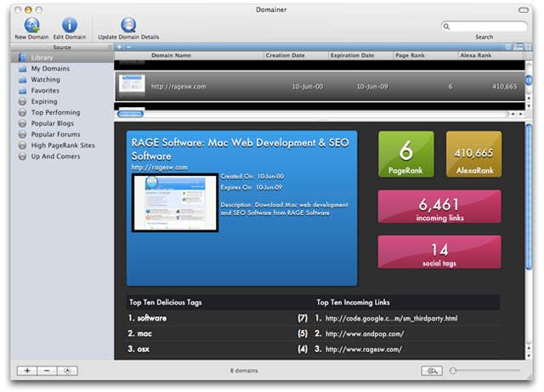Click the ragesw.com row thumbnail
The height and width of the screenshot is (392, 544).
pos(132,84)
